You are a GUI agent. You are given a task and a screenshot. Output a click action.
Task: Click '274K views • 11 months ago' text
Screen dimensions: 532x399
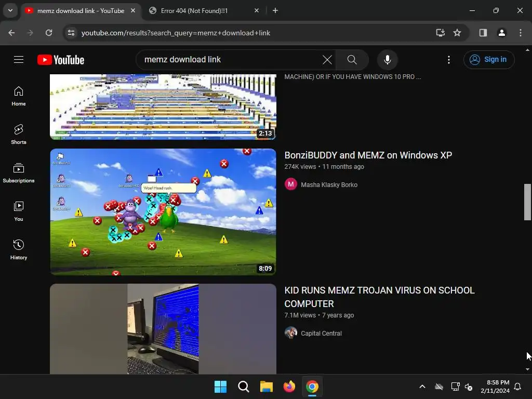click(324, 167)
